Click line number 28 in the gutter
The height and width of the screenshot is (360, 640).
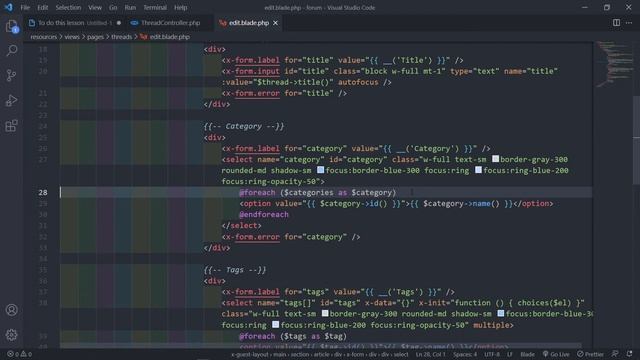43,192
